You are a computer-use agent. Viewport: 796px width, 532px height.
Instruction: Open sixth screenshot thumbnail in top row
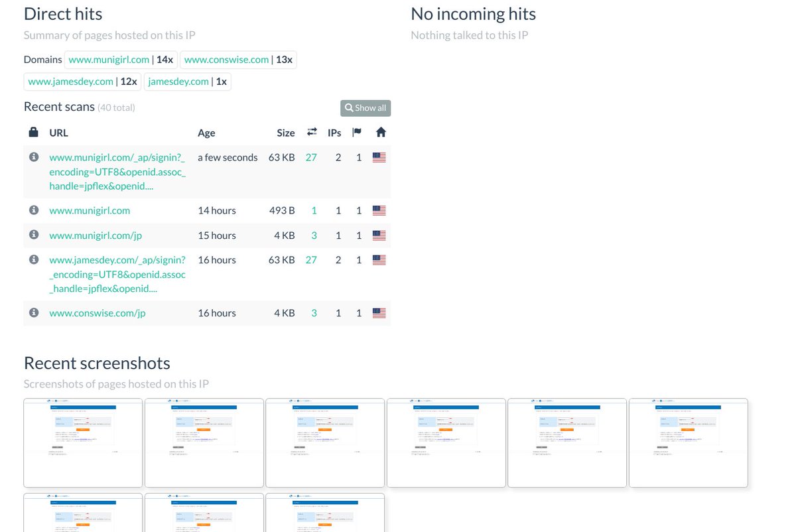(x=689, y=443)
